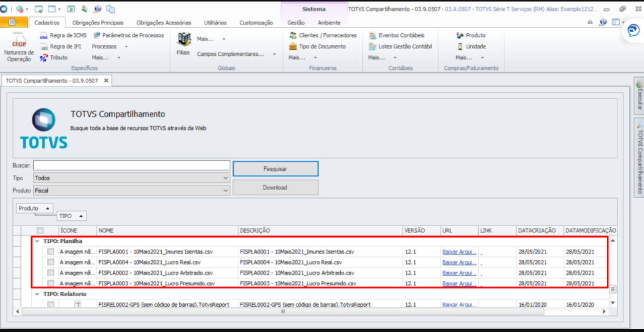
Task: Click the globe help icon near ribbon right
Action: tap(603, 22)
